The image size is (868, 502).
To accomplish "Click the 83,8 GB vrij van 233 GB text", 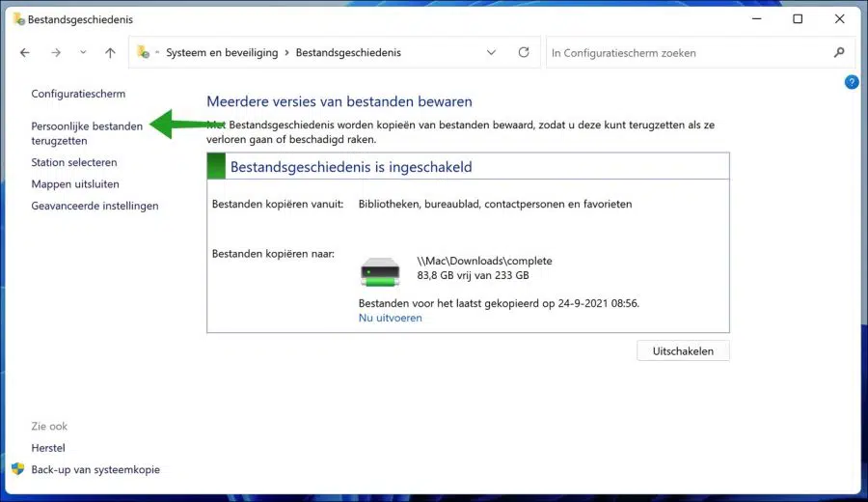I will pos(473,275).
